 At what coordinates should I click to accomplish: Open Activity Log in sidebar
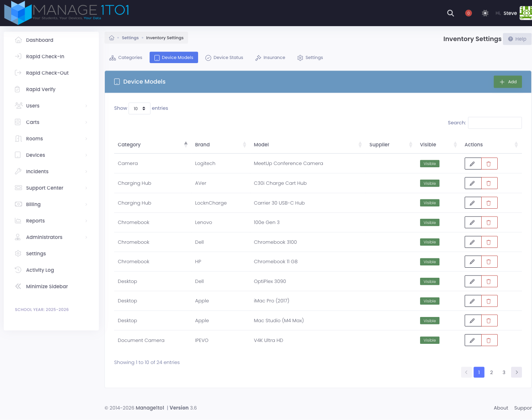coord(51,270)
